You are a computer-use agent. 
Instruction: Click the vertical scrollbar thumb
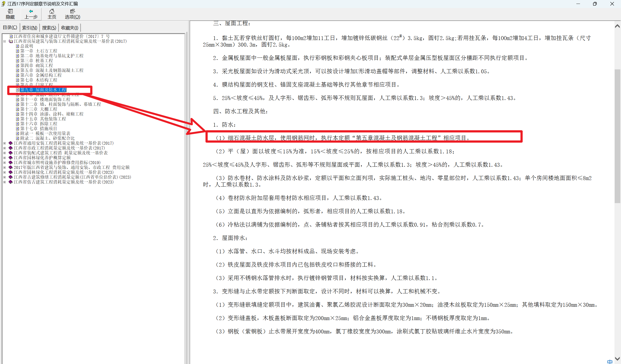click(617, 136)
